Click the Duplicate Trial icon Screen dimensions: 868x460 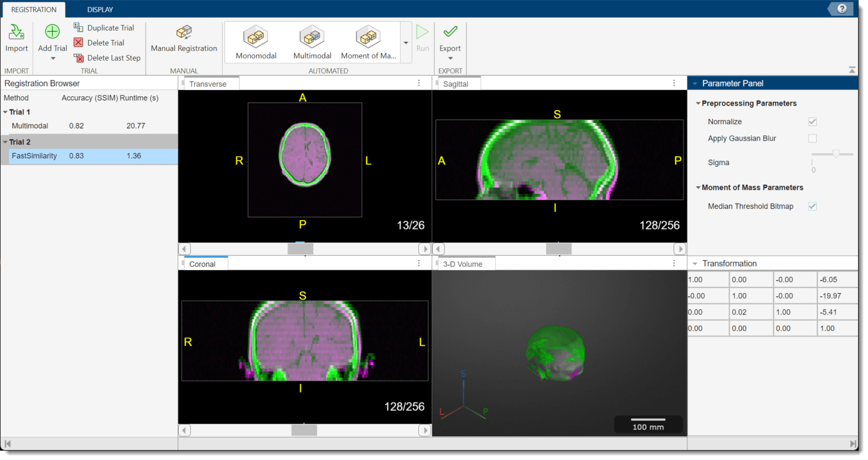tap(78, 27)
